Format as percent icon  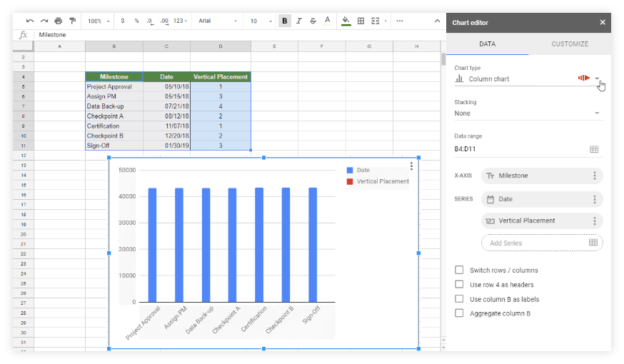point(136,21)
